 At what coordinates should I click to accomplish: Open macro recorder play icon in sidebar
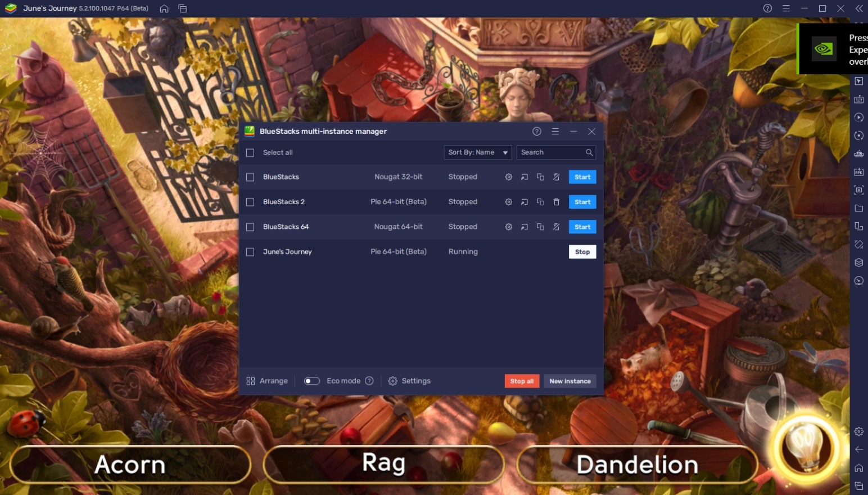point(859,118)
